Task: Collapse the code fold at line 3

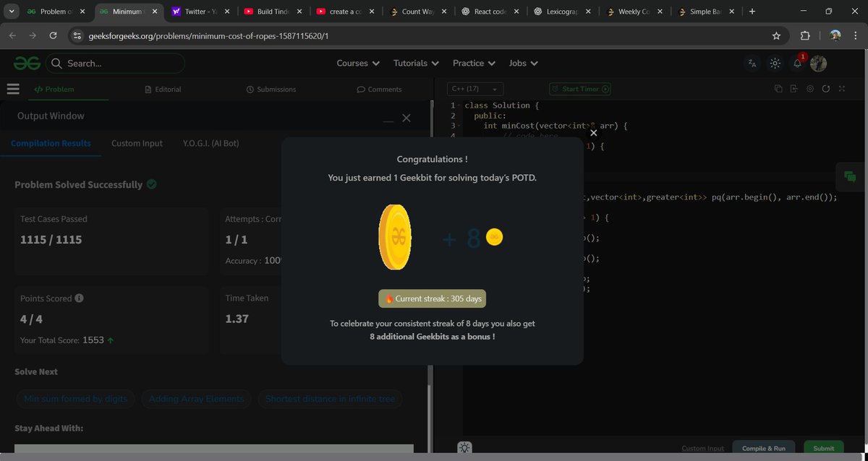Action: point(459,126)
